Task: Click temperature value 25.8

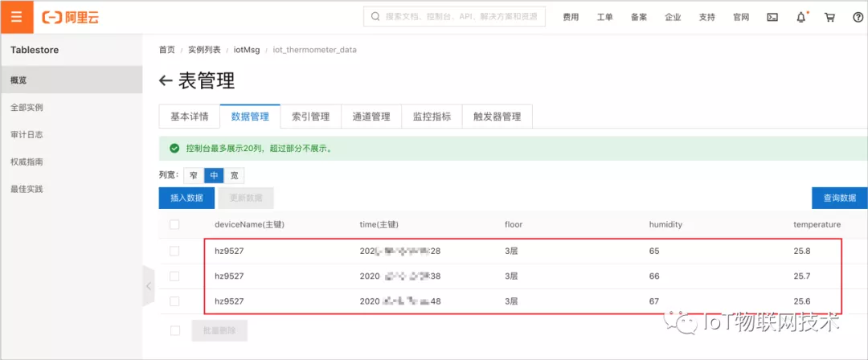Action: point(801,251)
